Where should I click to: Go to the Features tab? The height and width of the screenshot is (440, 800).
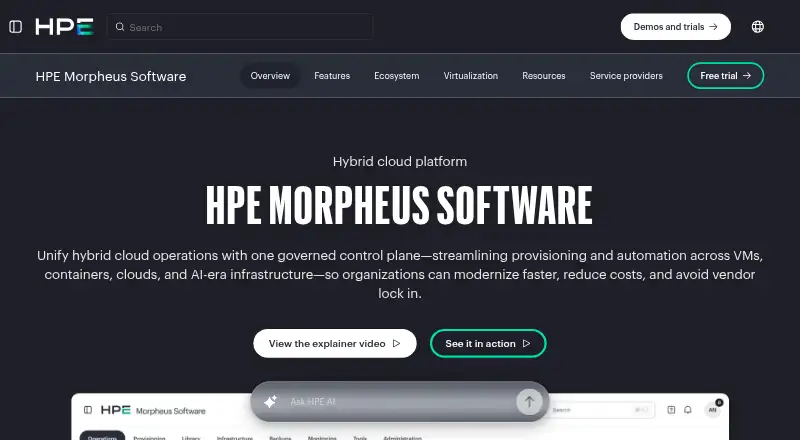(332, 76)
